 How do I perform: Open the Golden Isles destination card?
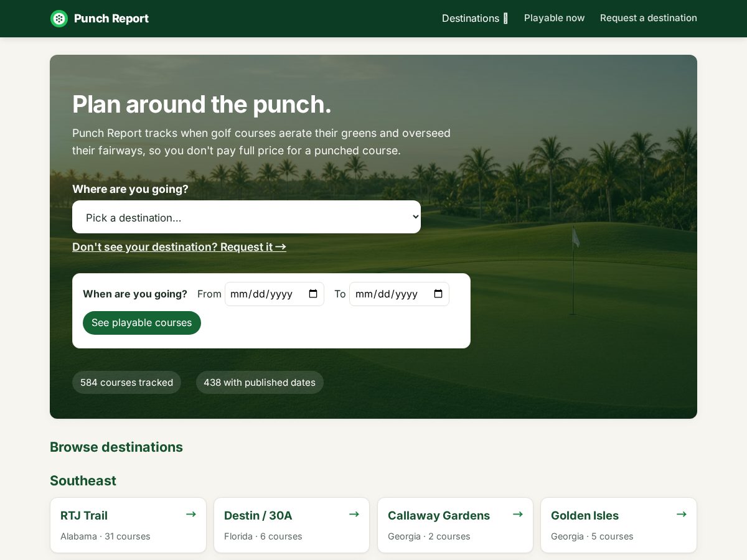pyautogui.click(x=619, y=525)
